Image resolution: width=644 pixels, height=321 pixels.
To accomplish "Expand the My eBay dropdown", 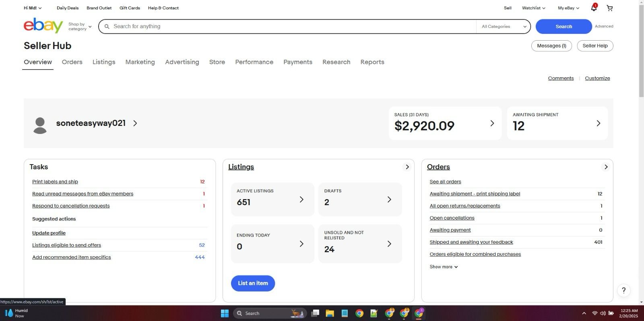I will click(569, 8).
